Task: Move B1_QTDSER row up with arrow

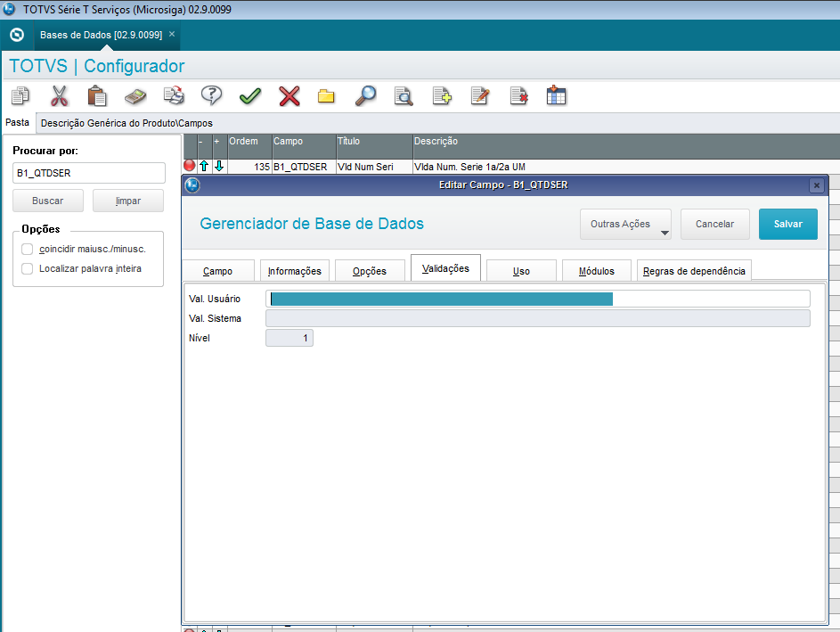Action: pyautogui.click(x=204, y=166)
